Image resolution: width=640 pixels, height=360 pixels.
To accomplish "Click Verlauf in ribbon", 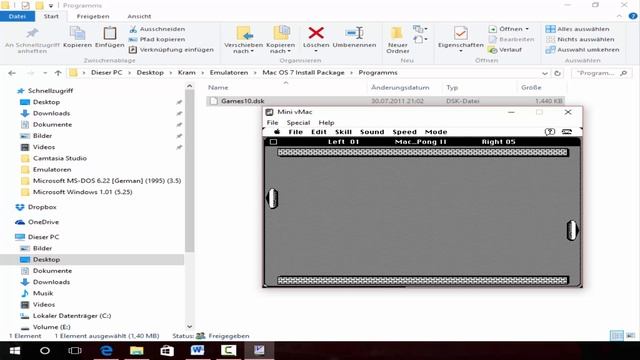I will point(505,49).
